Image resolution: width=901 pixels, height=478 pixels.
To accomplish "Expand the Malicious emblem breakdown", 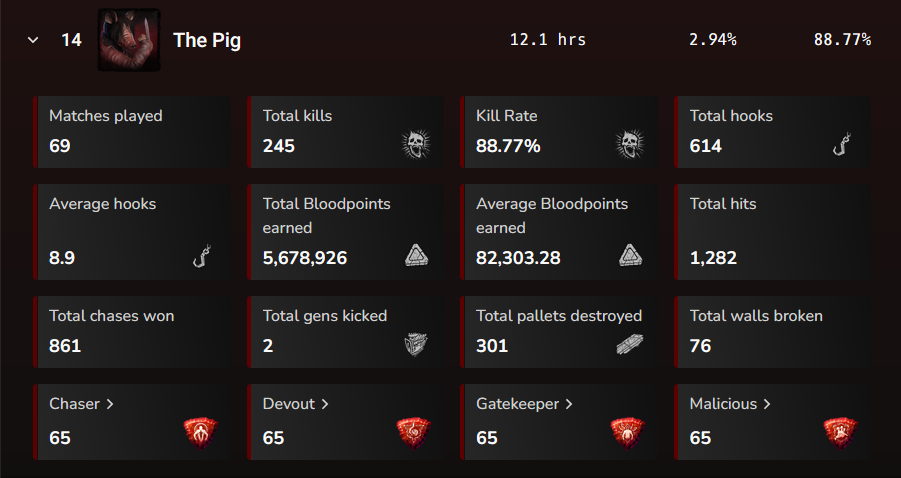I will tap(730, 404).
